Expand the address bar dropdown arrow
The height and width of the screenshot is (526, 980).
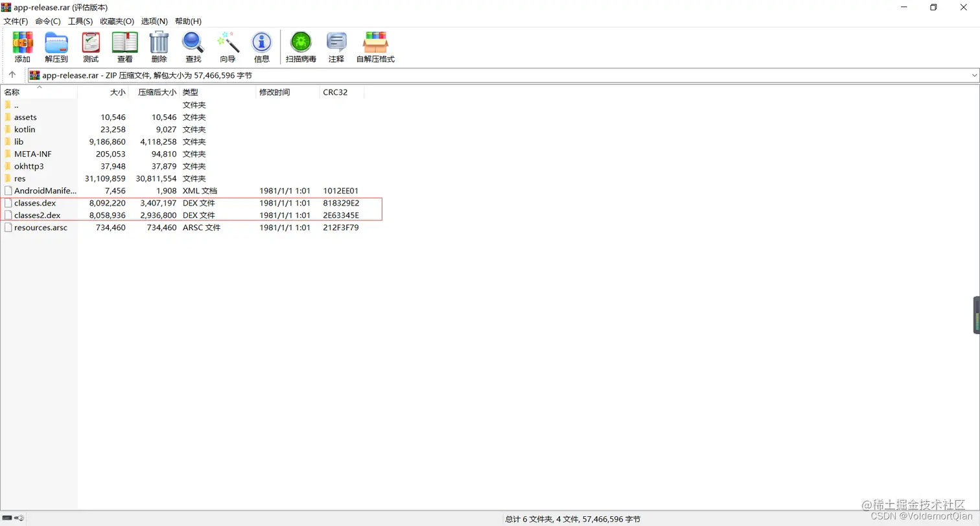click(x=974, y=75)
